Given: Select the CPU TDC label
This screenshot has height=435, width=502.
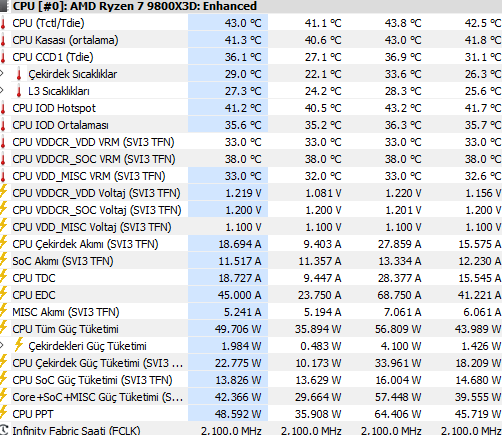Looking at the screenshot, I should [x=34, y=278].
